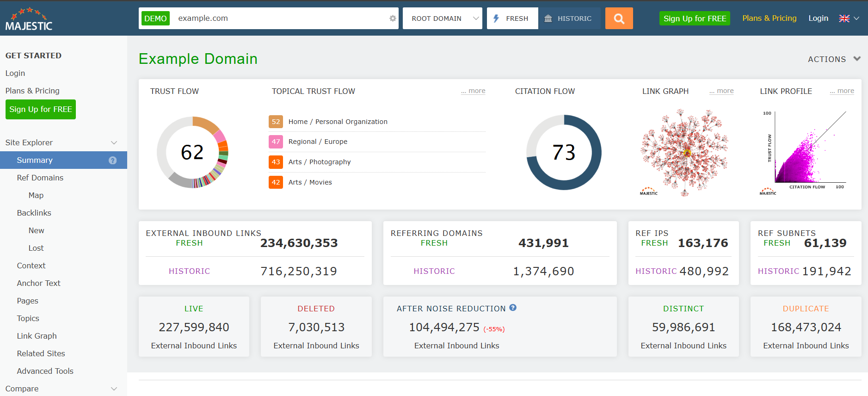This screenshot has width=868, height=396.
Task: Open Link Graph in sidebar
Action: [x=37, y=336]
